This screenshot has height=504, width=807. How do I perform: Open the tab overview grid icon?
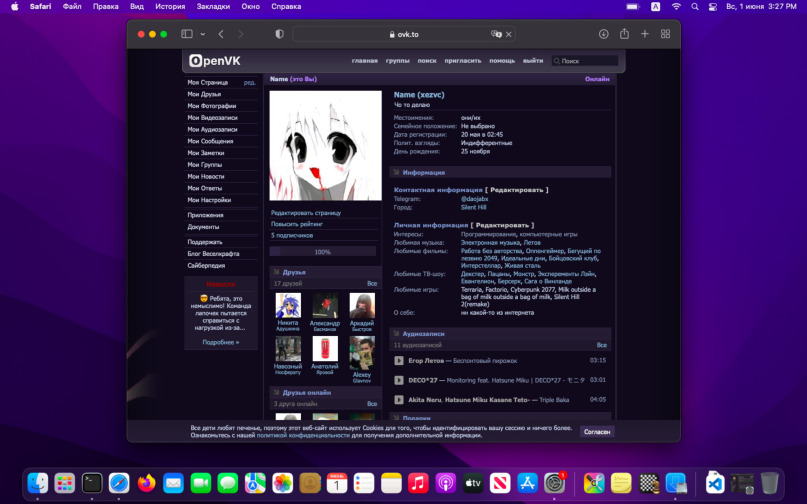click(665, 34)
